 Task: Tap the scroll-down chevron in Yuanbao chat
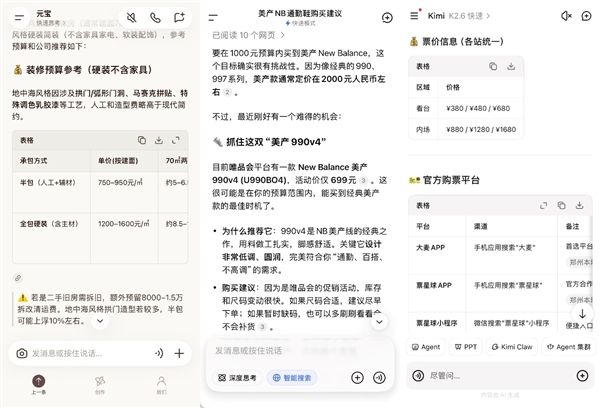click(x=100, y=321)
